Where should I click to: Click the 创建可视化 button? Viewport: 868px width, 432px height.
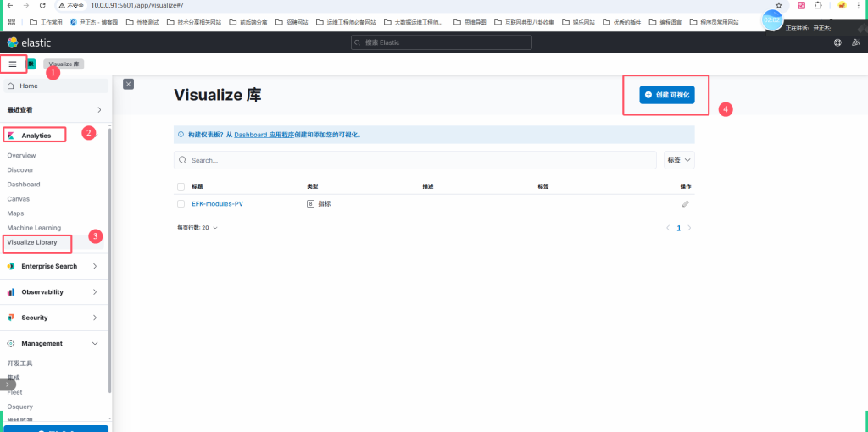coord(666,96)
